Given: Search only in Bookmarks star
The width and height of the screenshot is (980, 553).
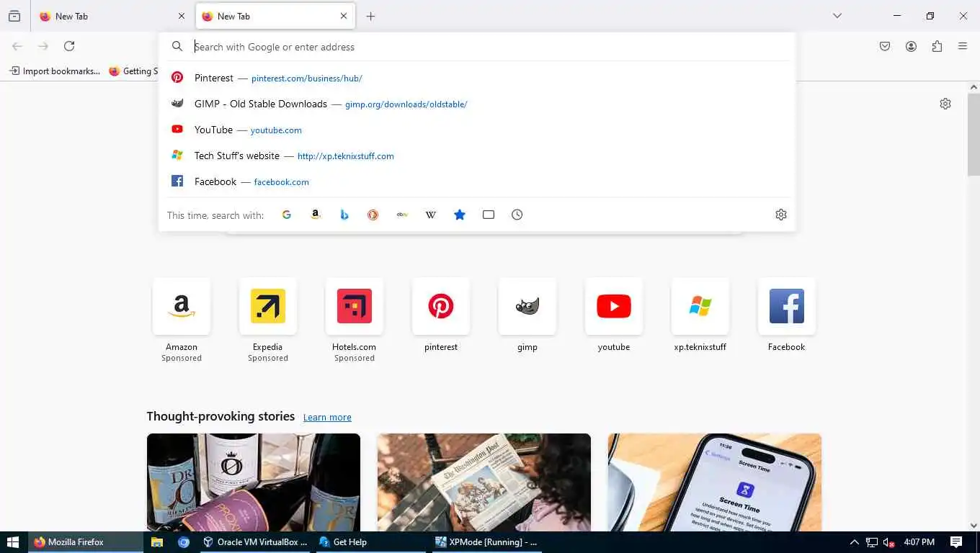Looking at the screenshot, I should tap(460, 215).
